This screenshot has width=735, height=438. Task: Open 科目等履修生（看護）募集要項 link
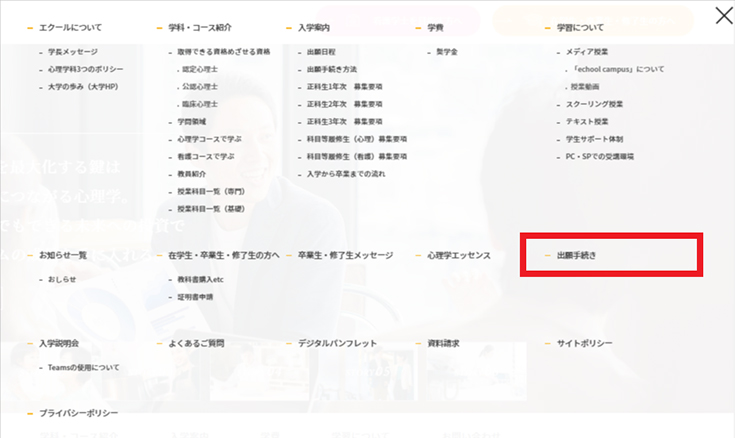(357, 156)
